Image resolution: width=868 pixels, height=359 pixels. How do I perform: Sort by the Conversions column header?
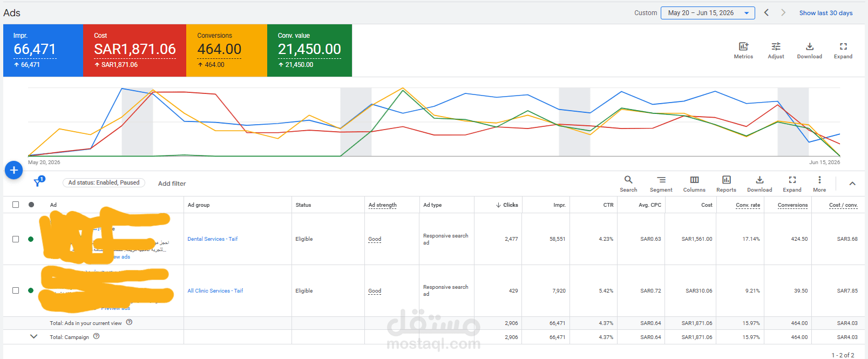792,205
